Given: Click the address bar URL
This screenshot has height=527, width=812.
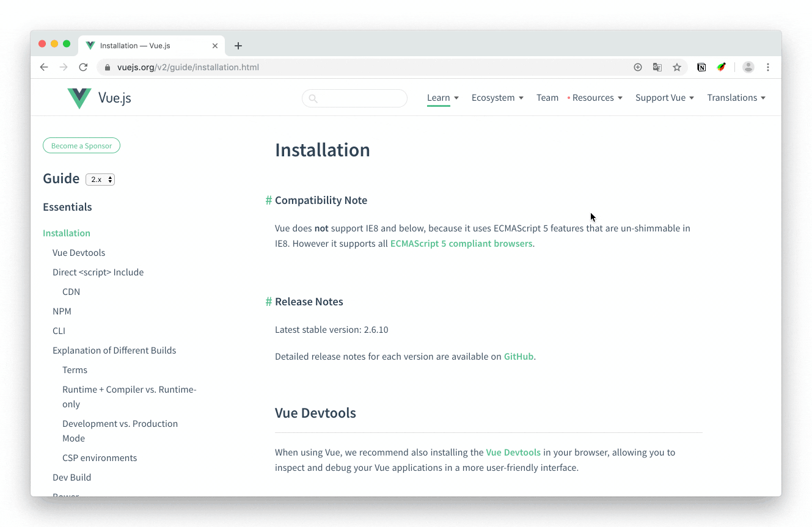Looking at the screenshot, I should [x=188, y=67].
